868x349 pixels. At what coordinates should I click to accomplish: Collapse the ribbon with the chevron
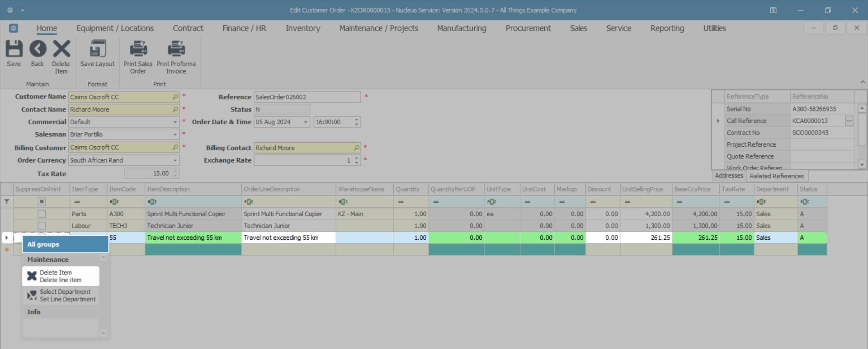pos(863,82)
